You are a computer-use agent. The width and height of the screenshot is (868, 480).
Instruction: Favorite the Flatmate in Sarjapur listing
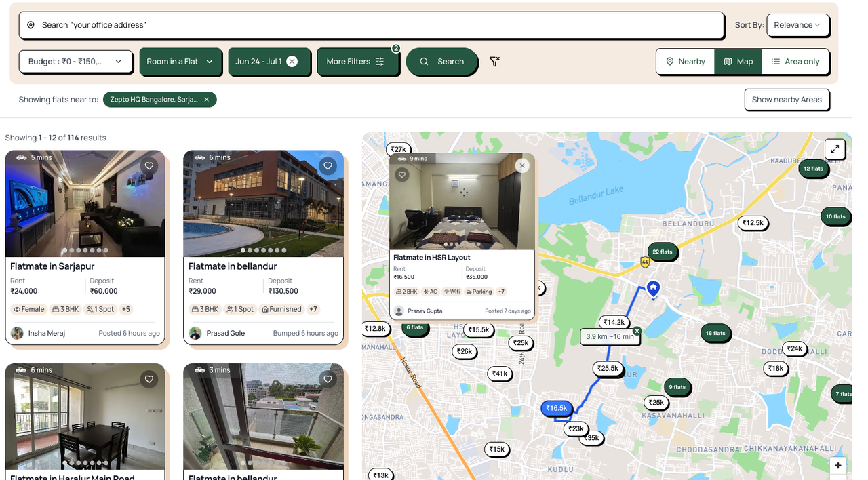pyautogui.click(x=149, y=166)
